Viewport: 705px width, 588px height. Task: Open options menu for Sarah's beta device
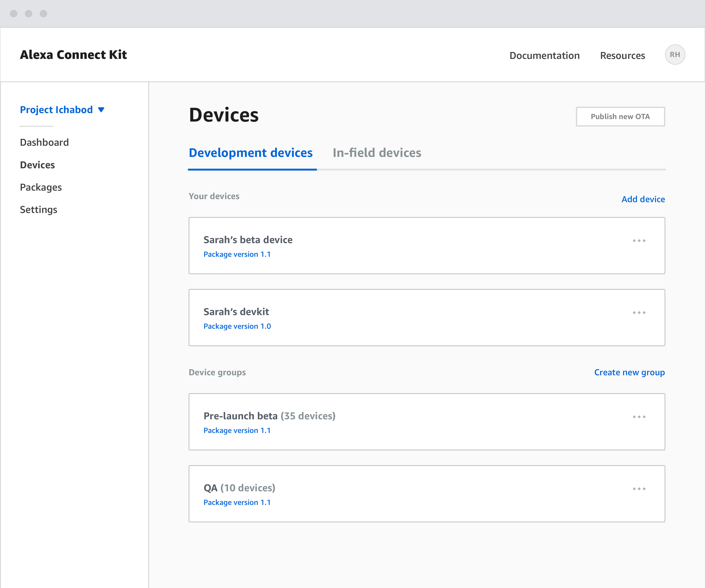(x=639, y=241)
